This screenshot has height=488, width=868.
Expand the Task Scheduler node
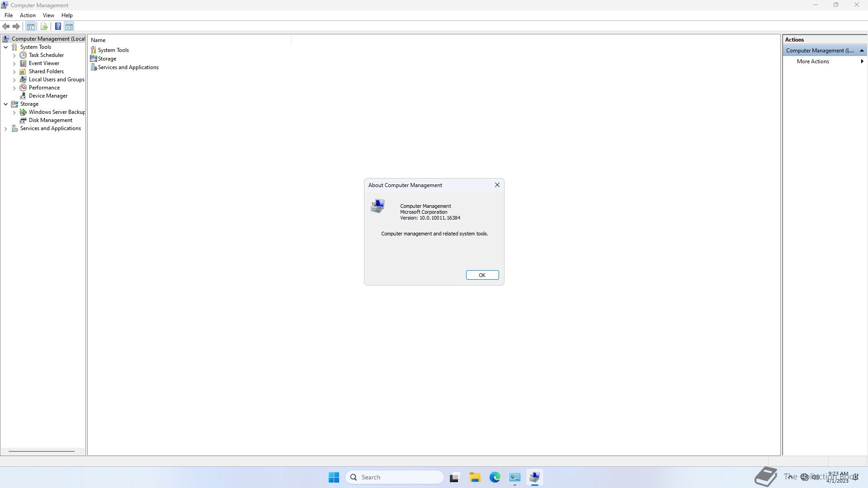click(14, 55)
